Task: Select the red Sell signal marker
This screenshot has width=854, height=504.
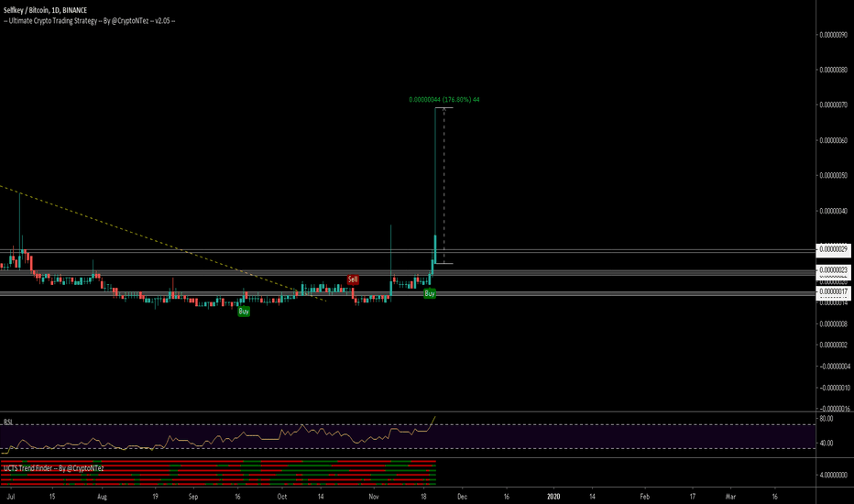Action: 353,279
